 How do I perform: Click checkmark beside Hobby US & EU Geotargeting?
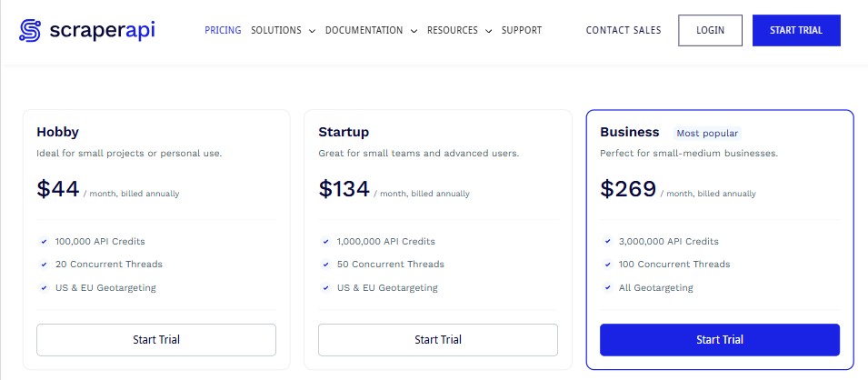pos(44,288)
